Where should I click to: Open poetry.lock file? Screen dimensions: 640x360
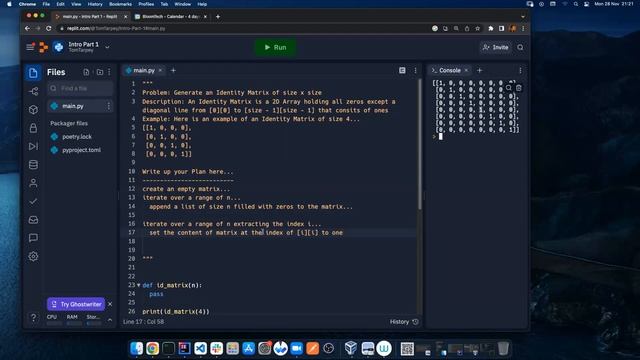tap(77, 137)
